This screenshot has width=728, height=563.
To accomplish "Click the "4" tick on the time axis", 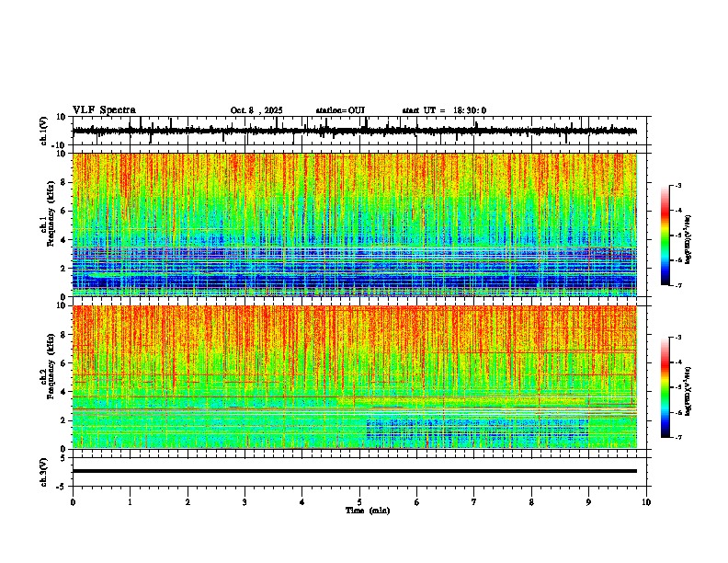I will (x=302, y=502).
